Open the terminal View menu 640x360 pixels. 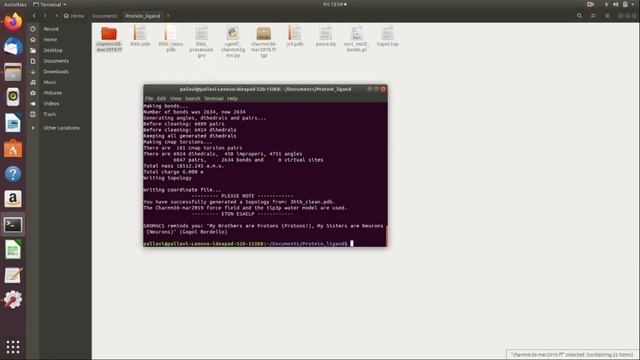(176, 98)
